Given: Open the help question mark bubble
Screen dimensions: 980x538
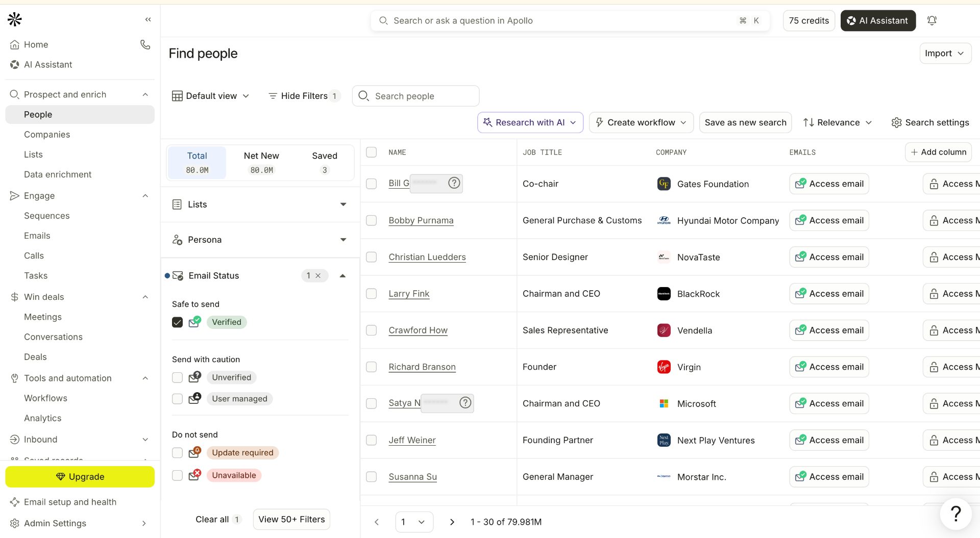Looking at the screenshot, I should [x=956, y=514].
